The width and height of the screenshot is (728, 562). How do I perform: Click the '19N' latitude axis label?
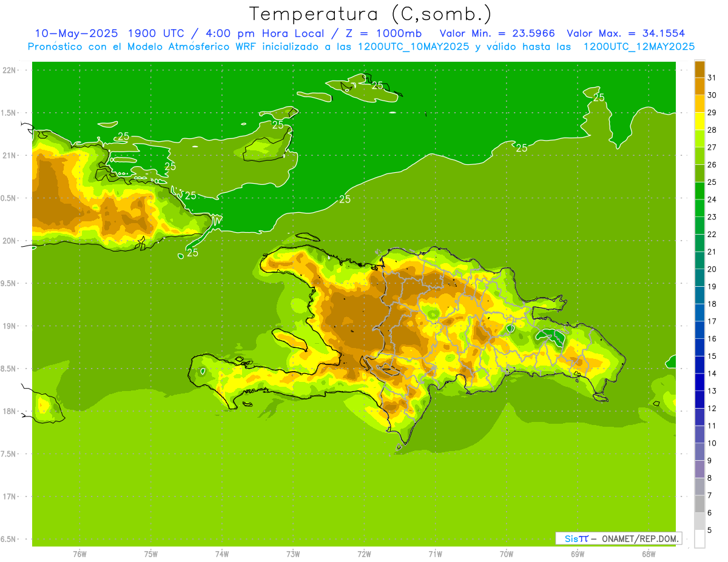[10, 326]
